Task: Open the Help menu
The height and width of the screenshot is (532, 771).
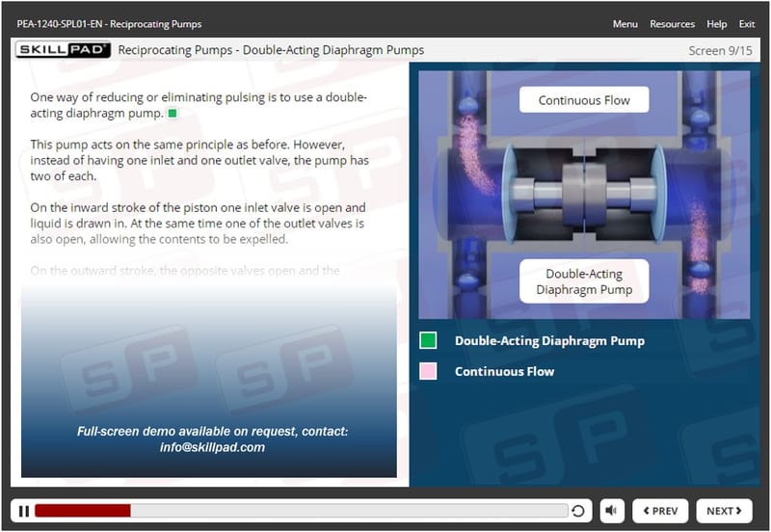Action: click(x=716, y=24)
